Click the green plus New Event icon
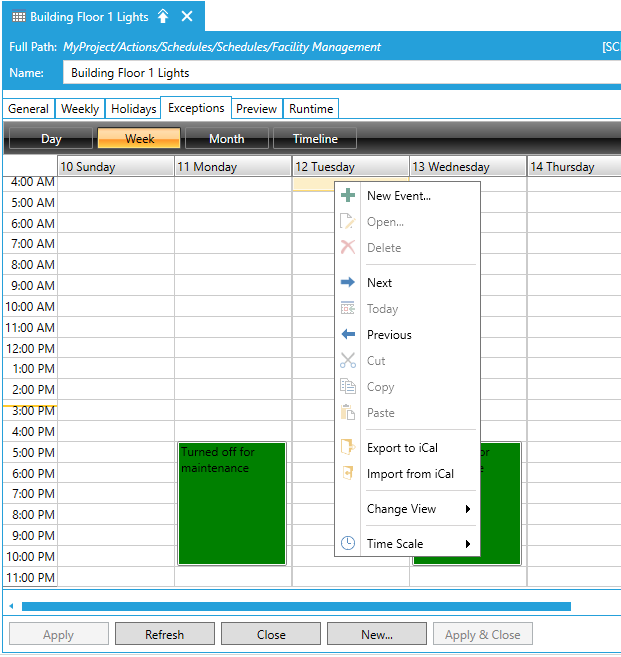 click(x=348, y=196)
